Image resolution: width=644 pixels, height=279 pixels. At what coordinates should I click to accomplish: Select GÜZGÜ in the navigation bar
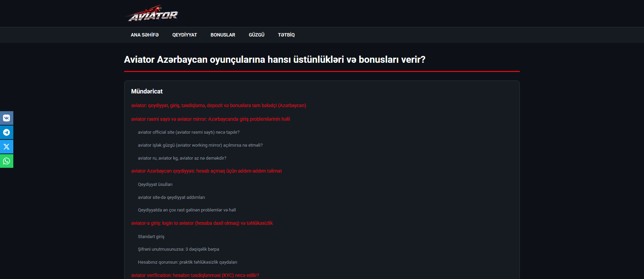(x=257, y=35)
